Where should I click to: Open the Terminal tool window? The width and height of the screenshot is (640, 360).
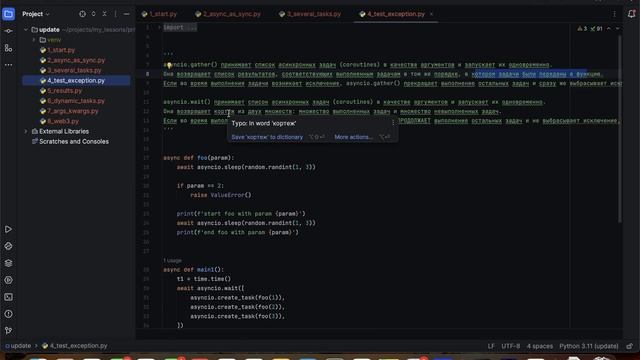9,297
